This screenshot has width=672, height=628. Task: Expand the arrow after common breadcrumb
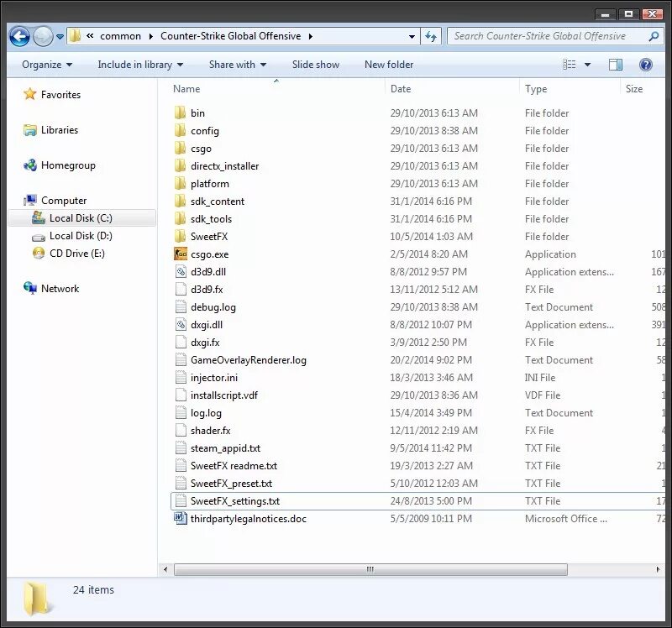151,37
